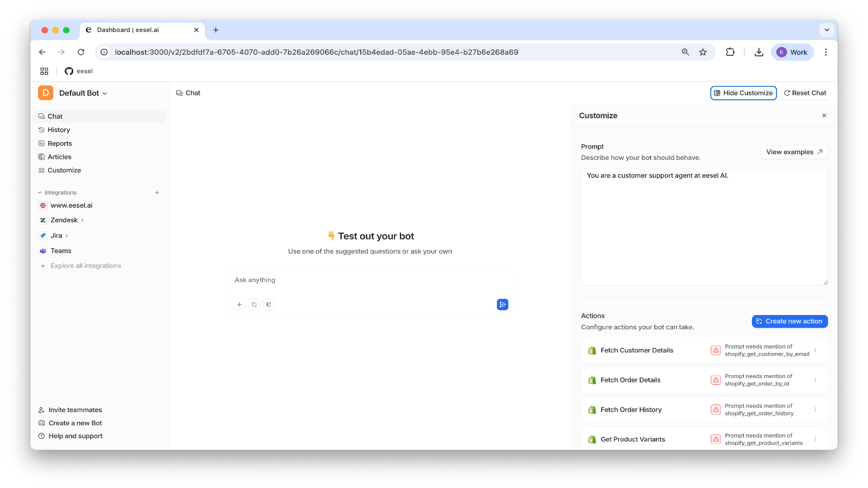Open History in the sidebar
Image resolution: width=868 pixels, height=488 pixels.
[x=59, y=130]
